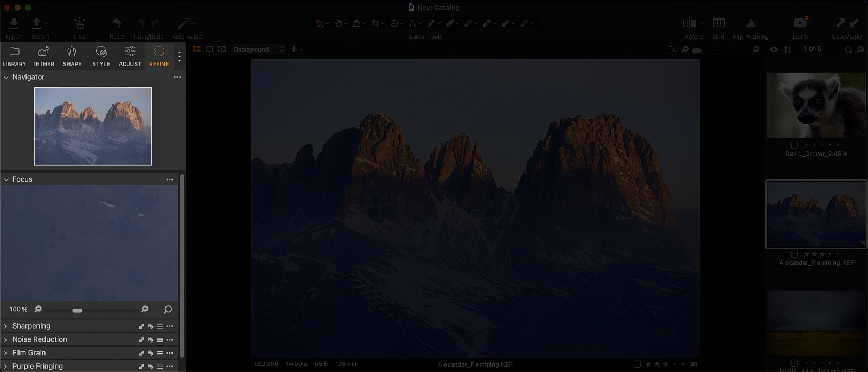Set third star rating in viewer bar

tap(666, 364)
